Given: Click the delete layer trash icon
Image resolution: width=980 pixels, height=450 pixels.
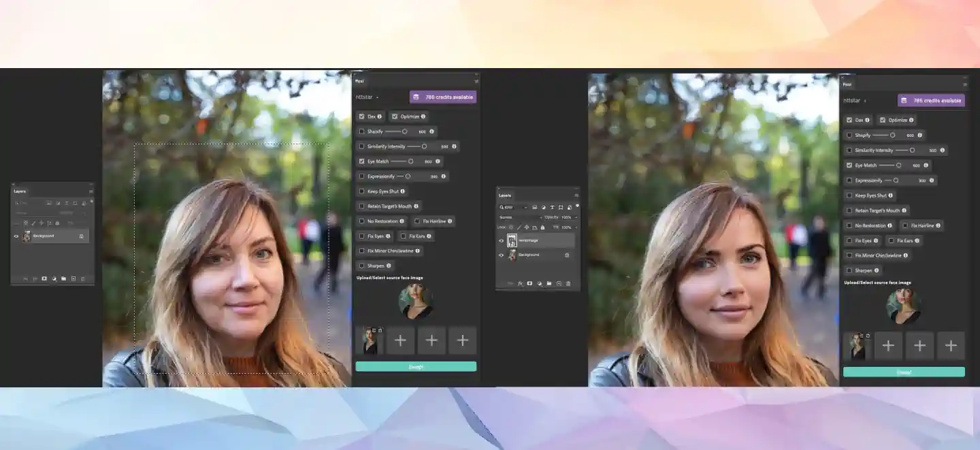Looking at the screenshot, I should pyautogui.click(x=568, y=284).
